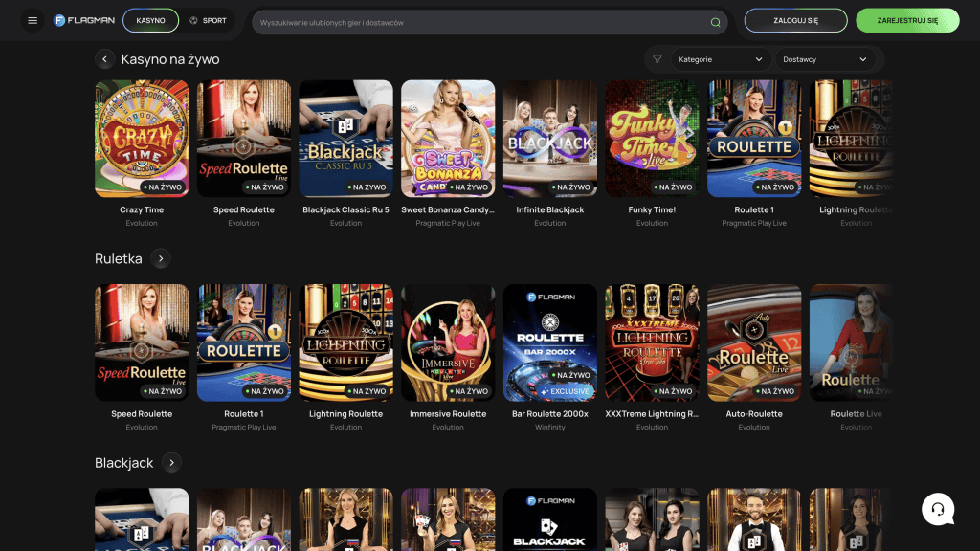Click the back arrow beside Kasyno na żywo
980x551 pixels.
pyautogui.click(x=104, y=59)
